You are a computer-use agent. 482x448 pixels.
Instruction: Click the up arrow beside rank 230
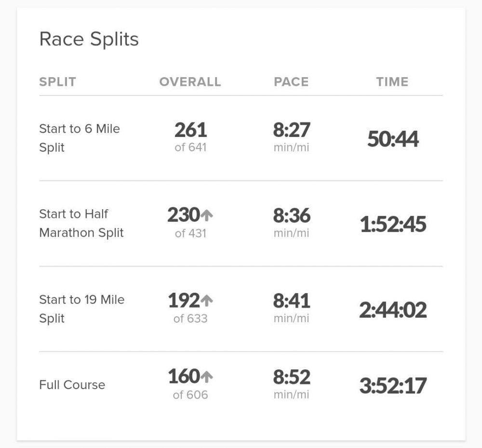coord(206,216)
